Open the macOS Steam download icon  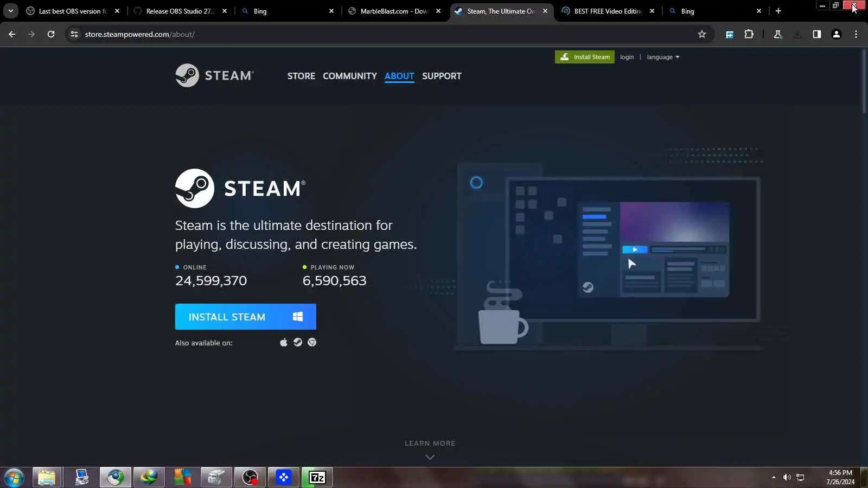(283, 342)
